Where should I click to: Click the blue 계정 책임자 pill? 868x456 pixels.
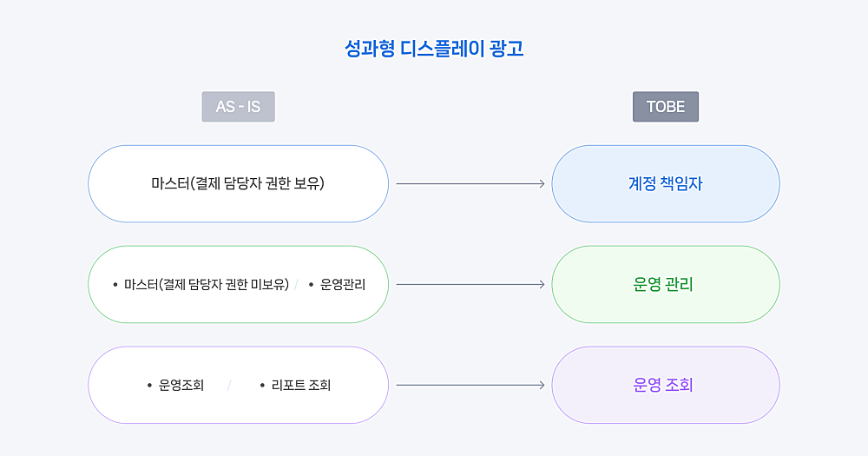click(666, 184)
